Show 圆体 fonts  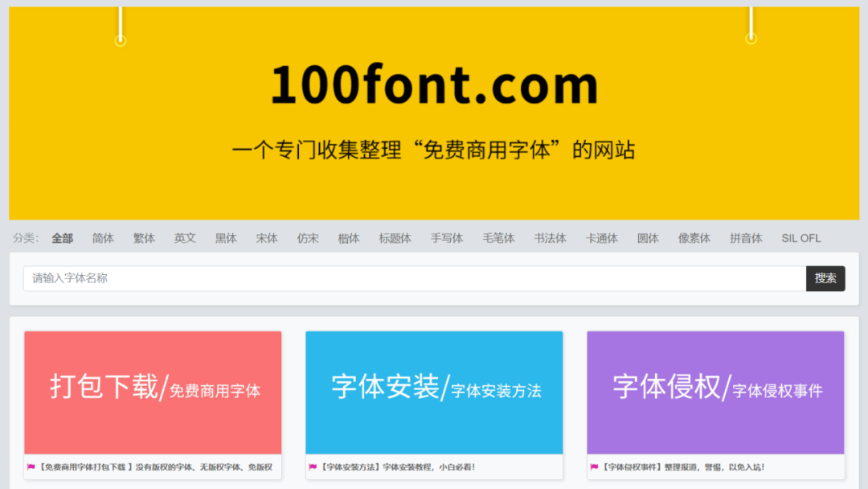(x=649, y=238)
